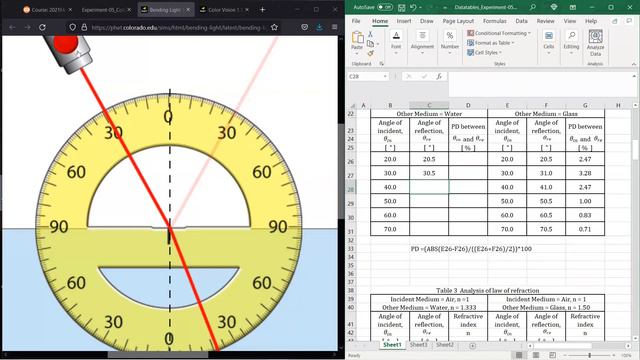Open the Undo history dropdown arrow
Screen dimensions: 640x360
pos(420,8)
